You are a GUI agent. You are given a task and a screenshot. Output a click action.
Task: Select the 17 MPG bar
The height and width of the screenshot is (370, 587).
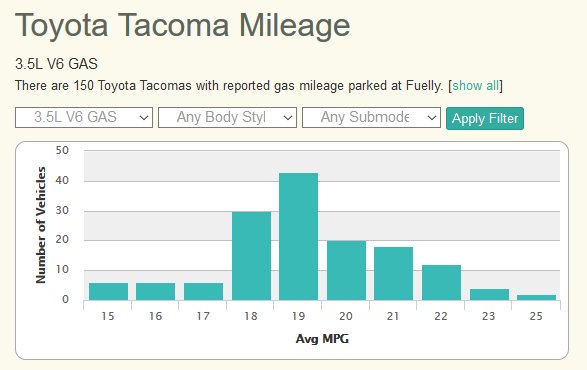point(203,291)
